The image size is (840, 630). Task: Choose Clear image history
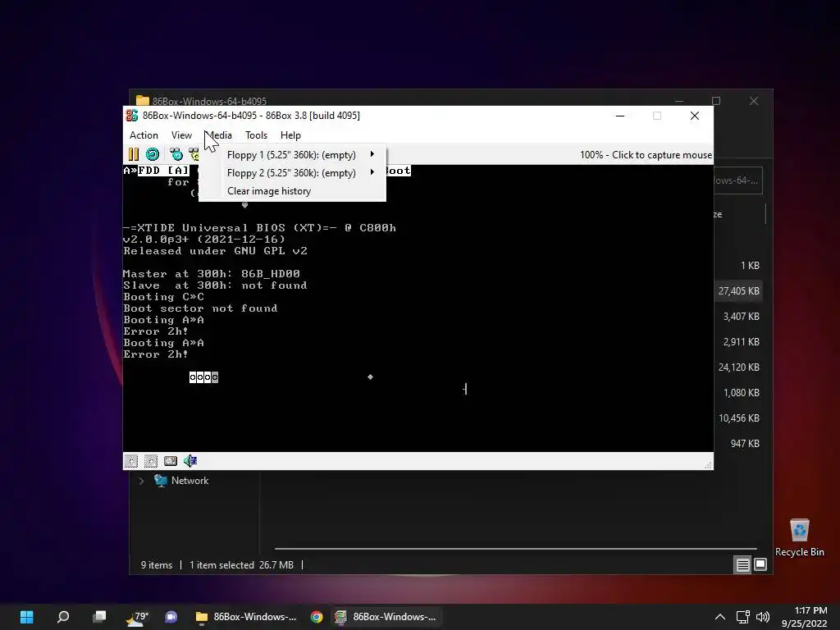click(x=292, y=190)
